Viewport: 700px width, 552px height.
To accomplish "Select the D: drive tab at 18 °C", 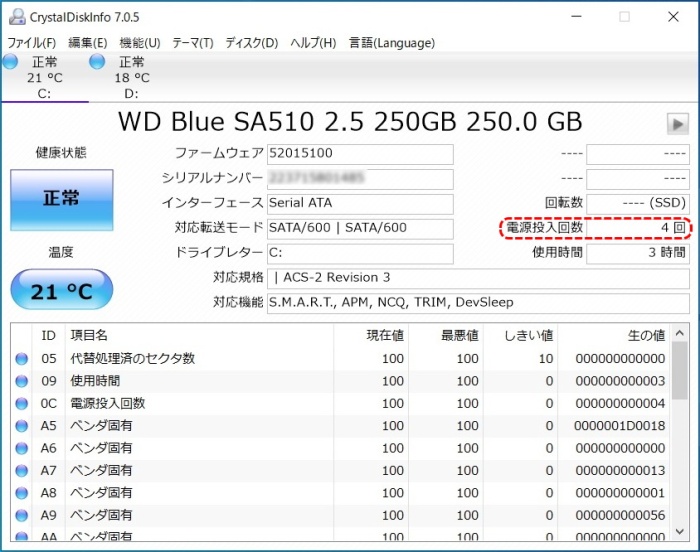I will coord(132,77).
